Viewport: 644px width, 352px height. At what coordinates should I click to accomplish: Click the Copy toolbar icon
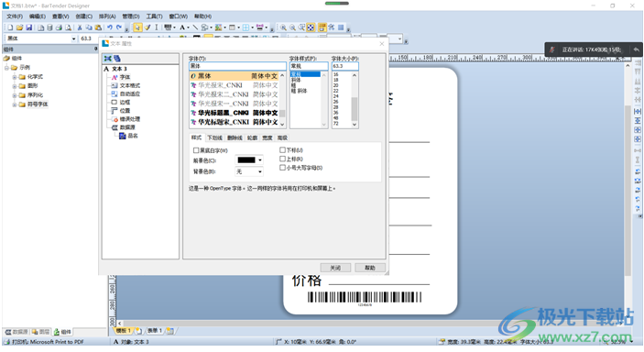[x=89, y=27]
